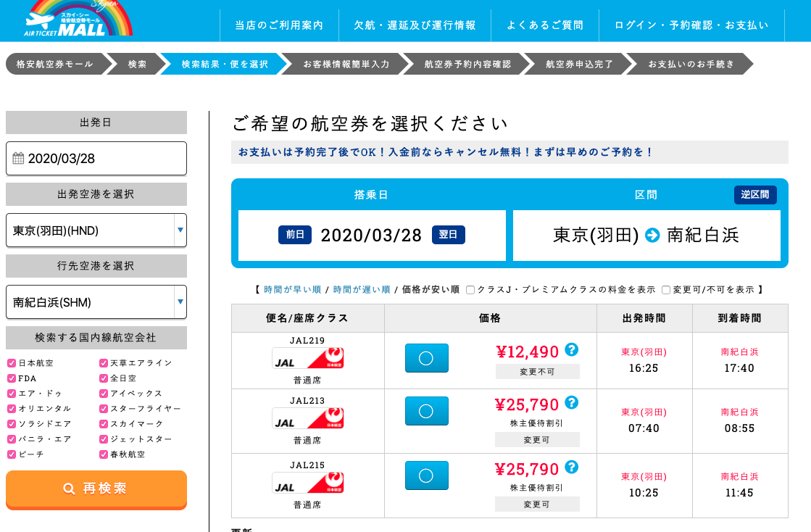
Task: Click お客様情報簡単入力 breadcrumb step
Action: (x=346, y=64)
